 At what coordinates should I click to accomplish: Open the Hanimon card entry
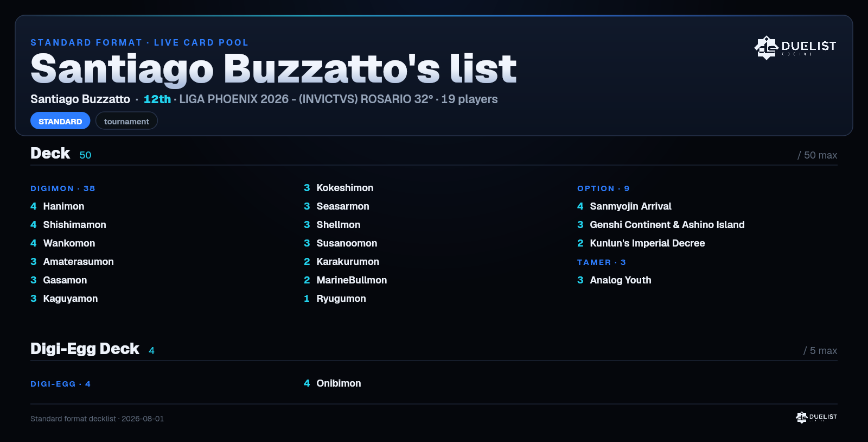coord(58,206)
